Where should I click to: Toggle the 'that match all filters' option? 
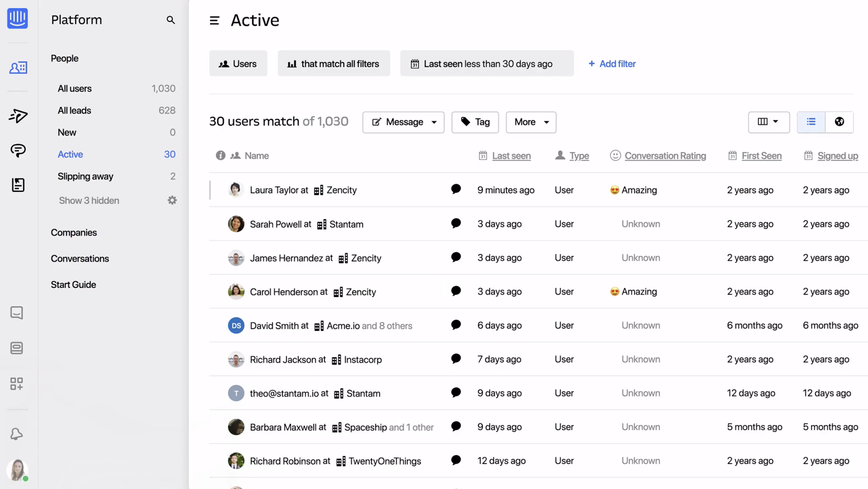334,64
